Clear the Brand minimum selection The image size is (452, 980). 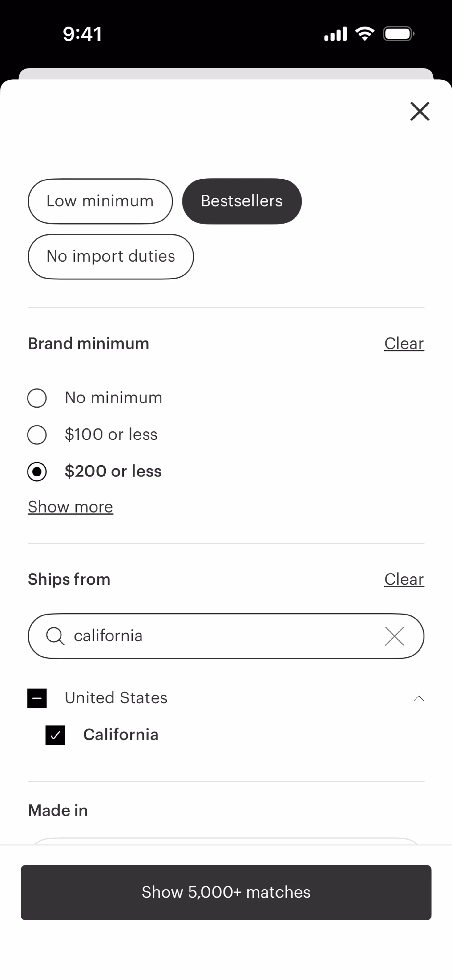point(404,344)
